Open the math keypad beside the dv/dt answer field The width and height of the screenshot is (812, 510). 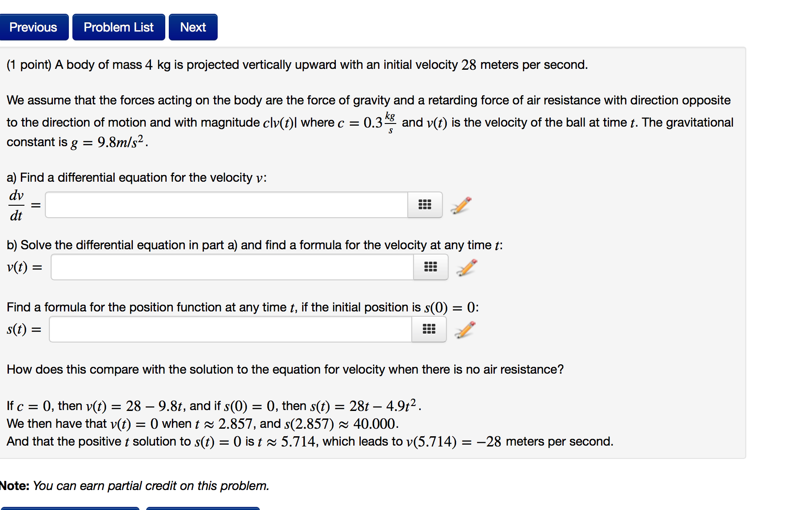(x=425, y=204)
